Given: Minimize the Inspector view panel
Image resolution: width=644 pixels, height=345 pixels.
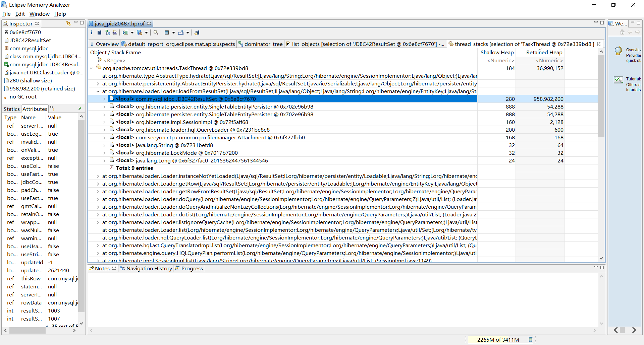Looking at the screenshot, I should point(76,22).
